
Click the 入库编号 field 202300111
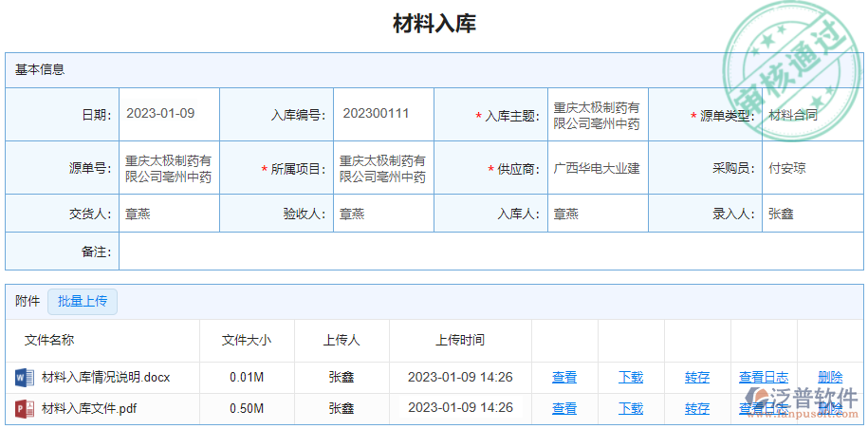[x=383, y=114]
